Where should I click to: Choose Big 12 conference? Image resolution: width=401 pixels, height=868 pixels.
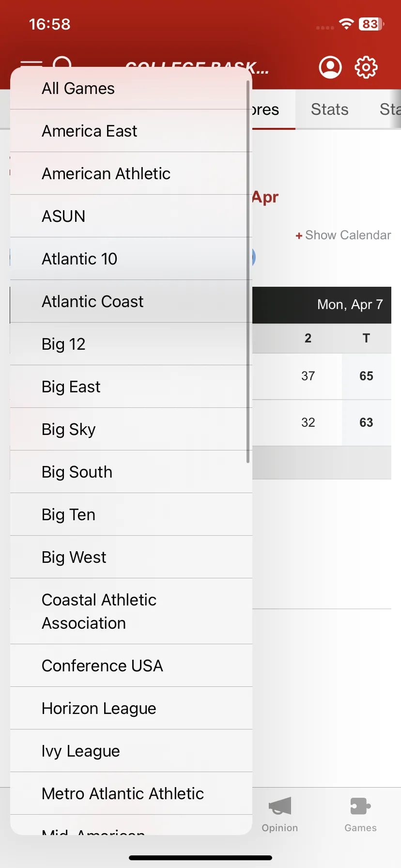pyautogui.click(x=131, y=344)
